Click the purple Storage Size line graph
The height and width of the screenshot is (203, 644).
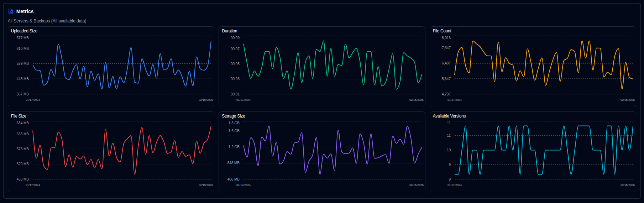tap(333, 150)
